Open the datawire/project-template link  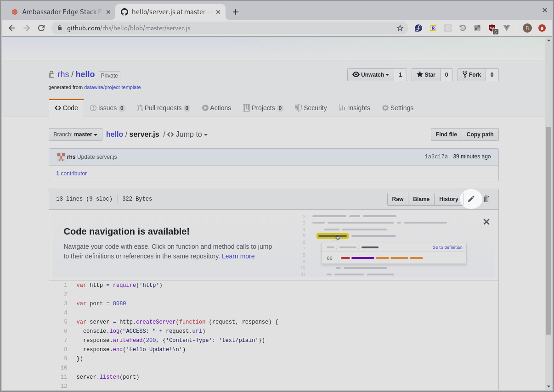click(x=113, y=87)
